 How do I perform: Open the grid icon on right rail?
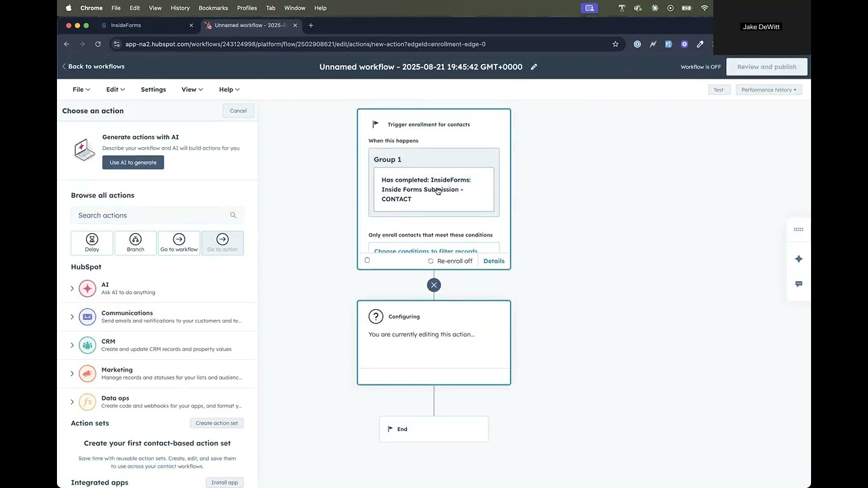[799, 230]
